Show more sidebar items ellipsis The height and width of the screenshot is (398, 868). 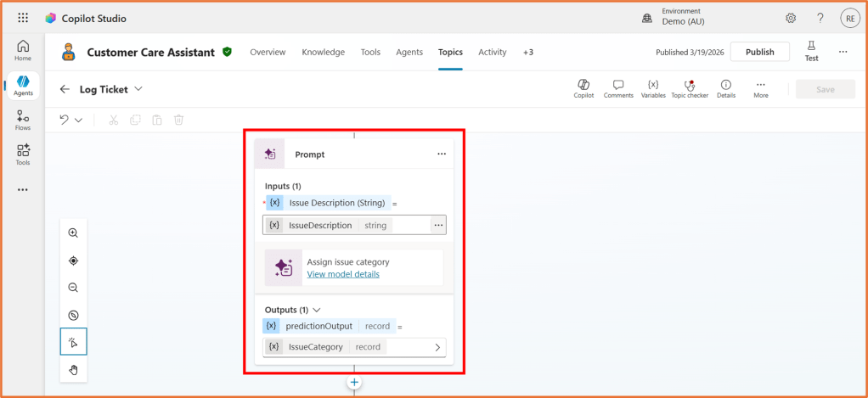(23, 189)
